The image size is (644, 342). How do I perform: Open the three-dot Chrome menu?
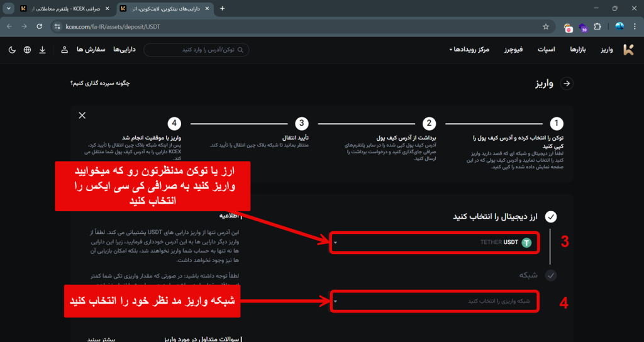pos(635,26)
